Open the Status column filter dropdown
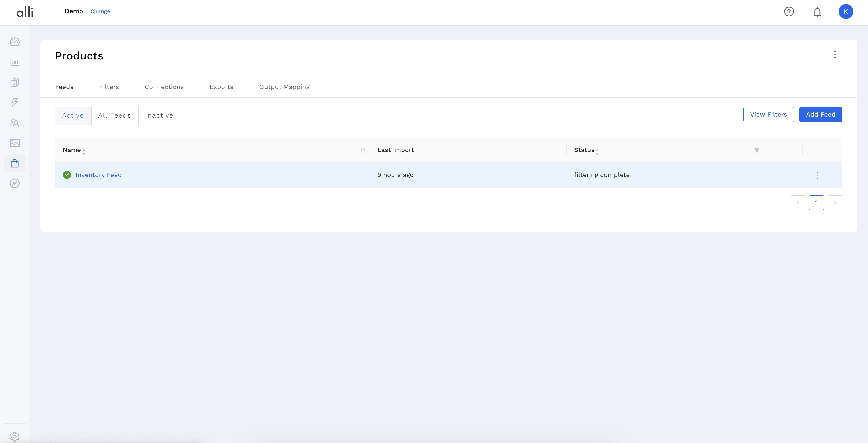The image size is (868, 443). click(756, 150)
